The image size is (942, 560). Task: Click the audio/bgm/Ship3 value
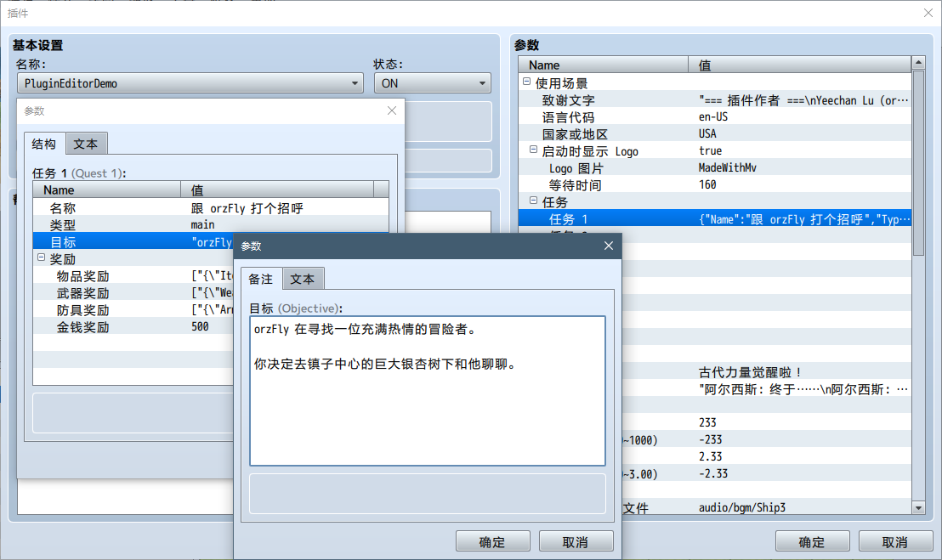(742, 508)
